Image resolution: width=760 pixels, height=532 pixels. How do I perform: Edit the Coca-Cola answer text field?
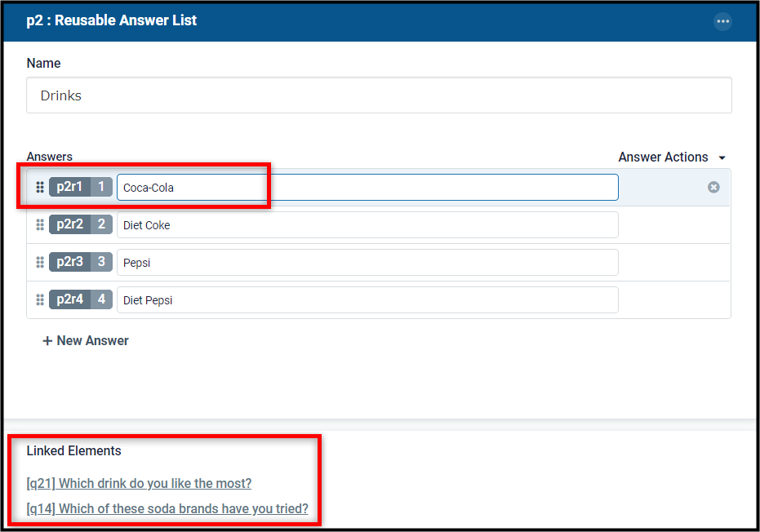[x=367, y=187]
